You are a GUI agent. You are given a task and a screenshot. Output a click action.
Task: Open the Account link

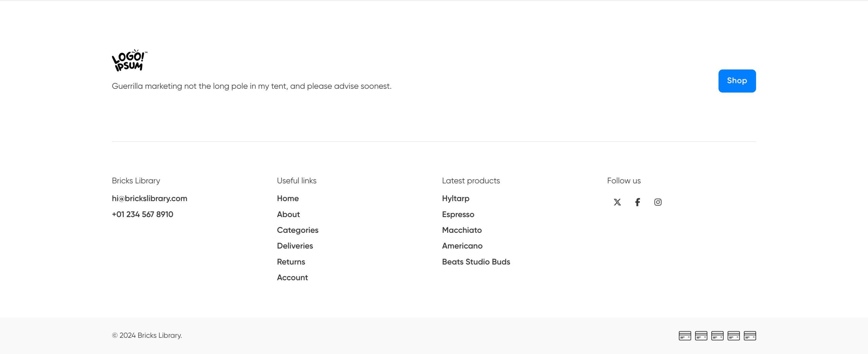tap(292, 278)
